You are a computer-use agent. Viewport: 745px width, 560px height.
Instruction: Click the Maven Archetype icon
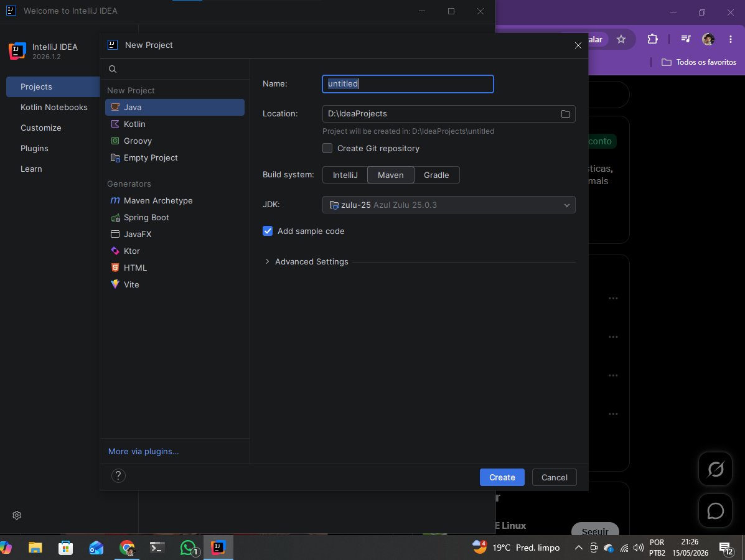click(115, 200)
